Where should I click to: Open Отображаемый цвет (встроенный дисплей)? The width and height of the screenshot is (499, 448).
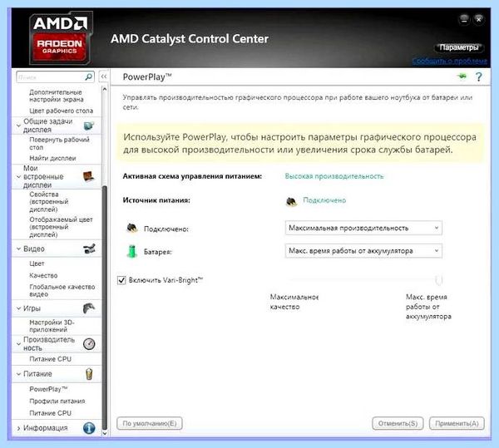pos(61,227)
